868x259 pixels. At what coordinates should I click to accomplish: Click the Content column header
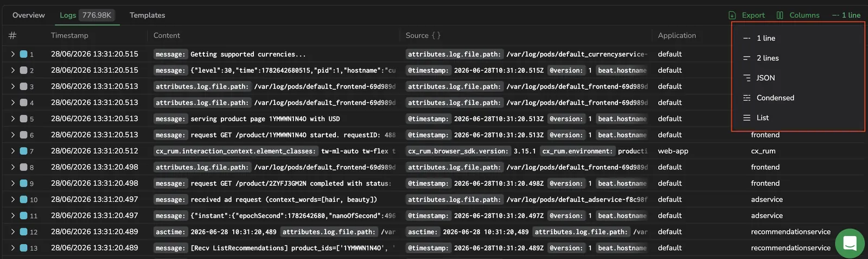167,35
